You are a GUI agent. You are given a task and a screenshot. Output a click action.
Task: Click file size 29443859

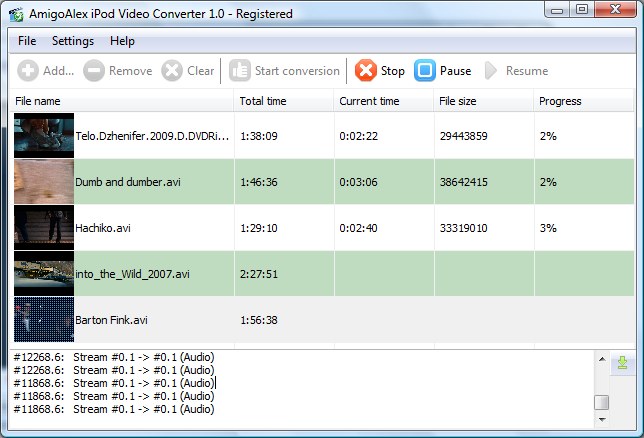pyautogui.click(x=464, y=136)
